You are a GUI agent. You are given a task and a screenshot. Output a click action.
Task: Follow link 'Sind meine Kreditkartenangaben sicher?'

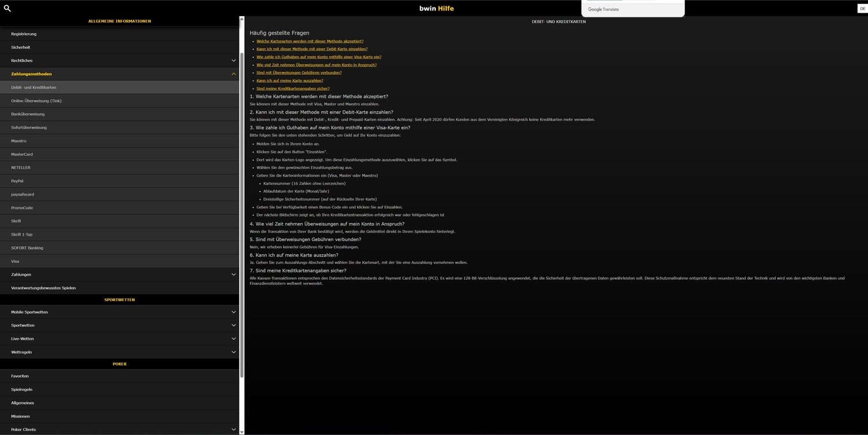[x=293, y=89]
